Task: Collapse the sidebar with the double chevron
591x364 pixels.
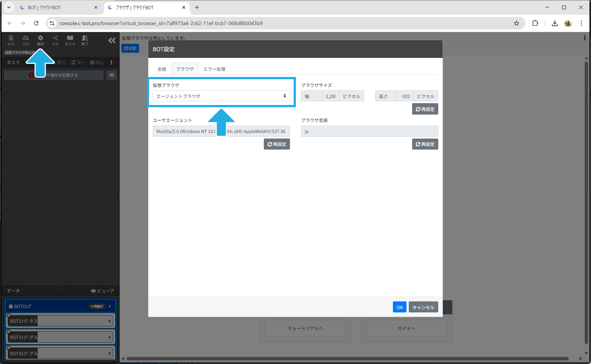Action: [x=112, y=41]
